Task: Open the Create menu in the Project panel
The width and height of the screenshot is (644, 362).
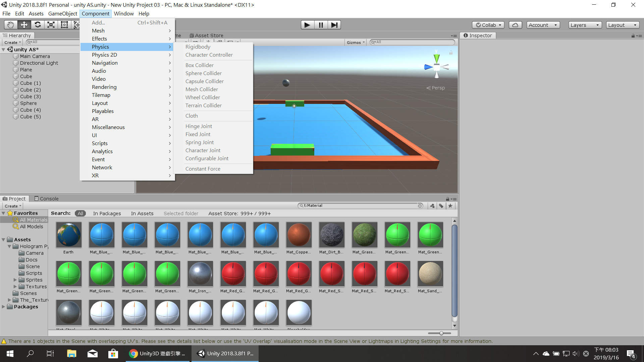Action: tap(12, 205)
